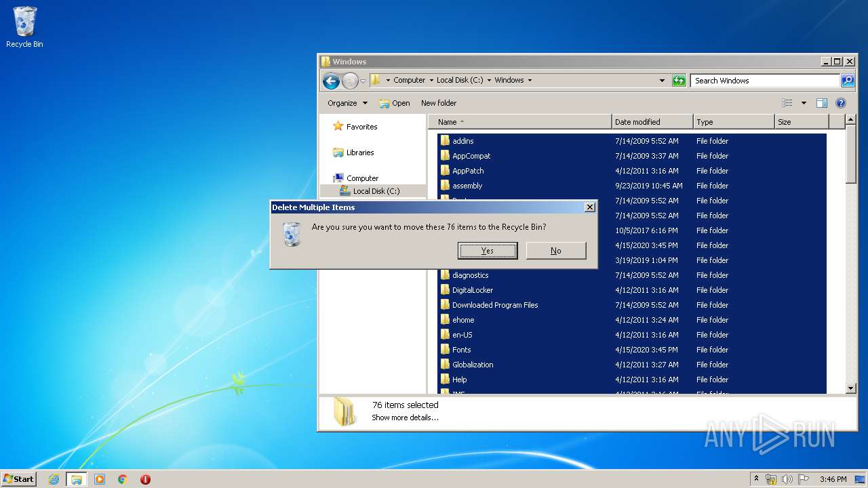Click Yes to confirm deletion
The width and height of the screenshot is (868, 488).
pos(488,251)
